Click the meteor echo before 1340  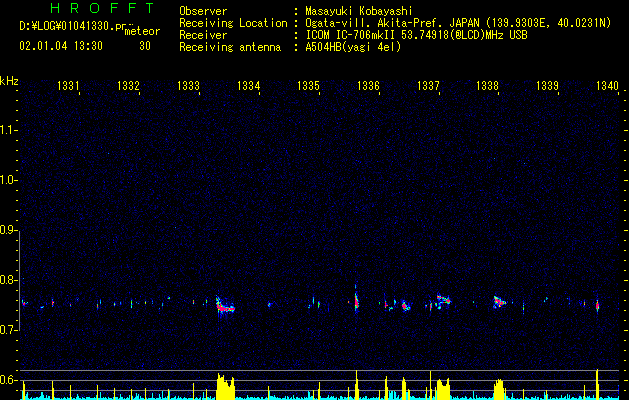click(597, 305)
